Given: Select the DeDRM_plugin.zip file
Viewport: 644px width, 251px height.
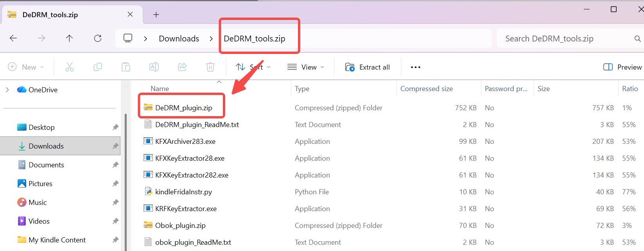Looking at the screenshot, I should 184,108.
